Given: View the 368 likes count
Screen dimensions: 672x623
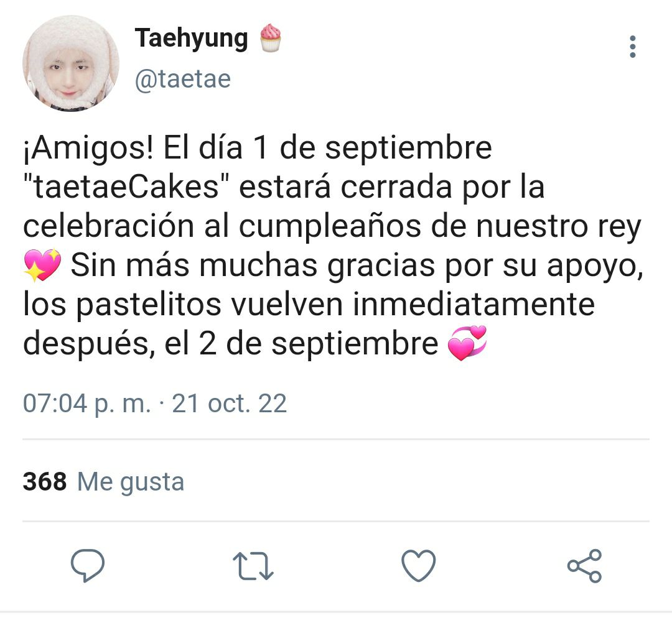Looking at the screenshot, I should click(x=45, y=481).
